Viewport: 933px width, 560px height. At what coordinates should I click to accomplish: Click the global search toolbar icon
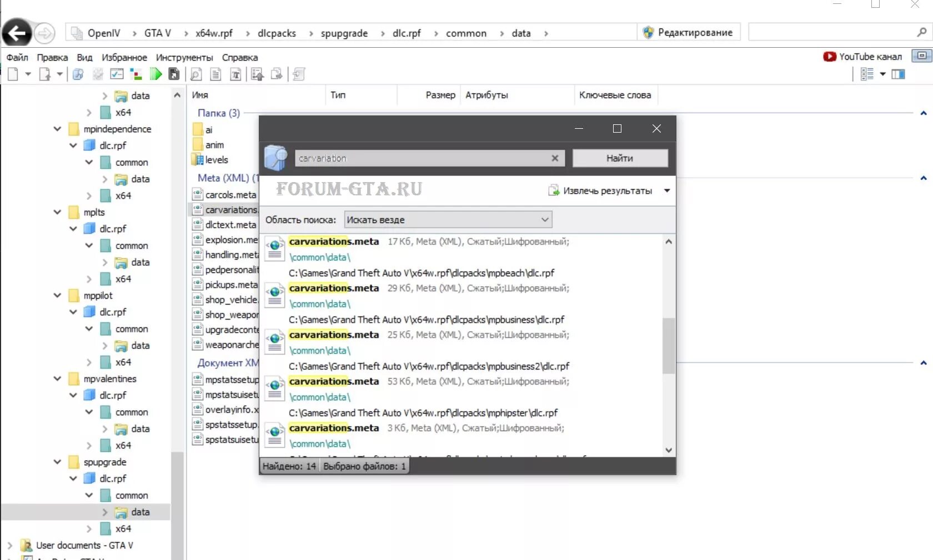click(78, 74)
